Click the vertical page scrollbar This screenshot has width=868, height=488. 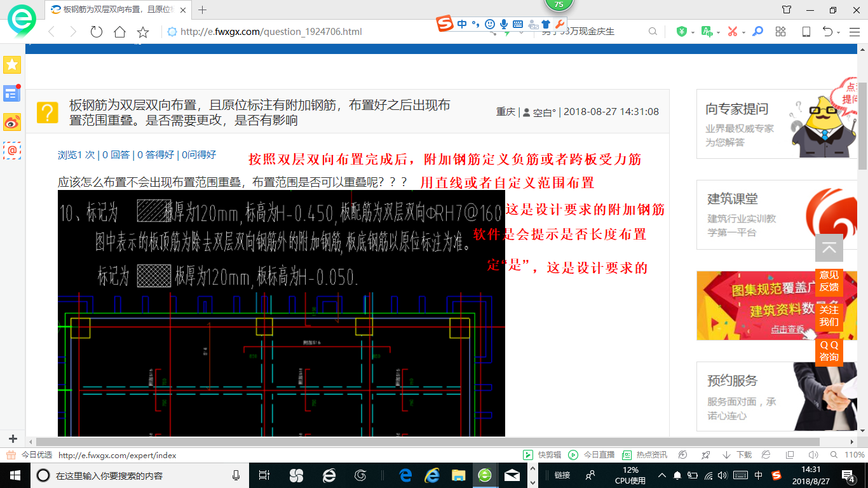coord(863,126)
